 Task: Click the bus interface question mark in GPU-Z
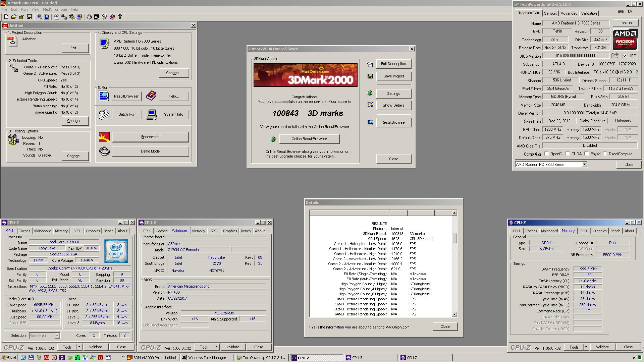tap(637, 72)
